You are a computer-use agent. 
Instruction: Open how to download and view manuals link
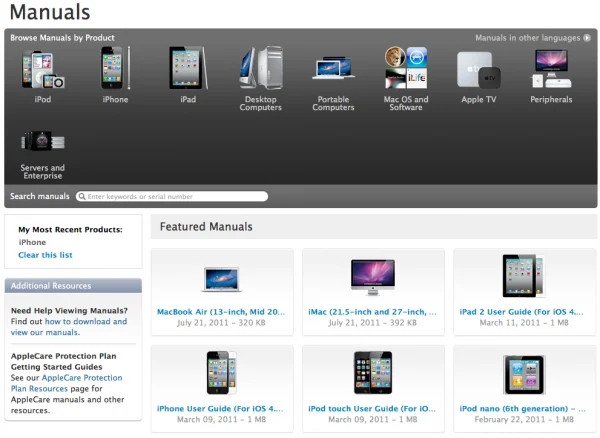(x=69, y=327)
